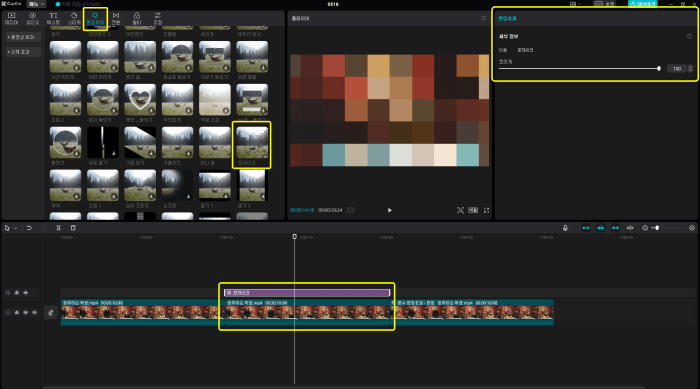Screen dimensions: 700x389
Task: Open the Media (미디어) tab
Action: (12, 18)
